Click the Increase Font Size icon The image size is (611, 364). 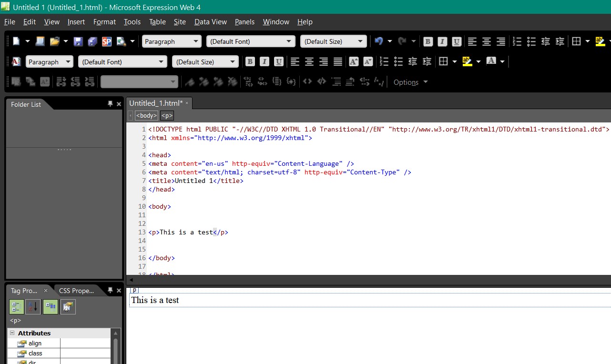pos(354,61)
